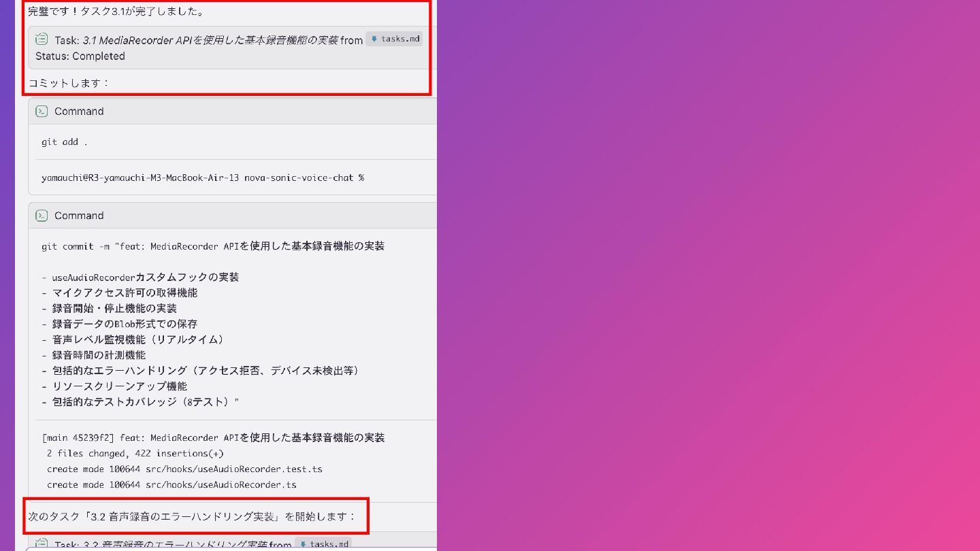The height and width of the screenshot is (551, 980).
Task: Click the terminal icon of the git add Command block
Action: [42, 112]
